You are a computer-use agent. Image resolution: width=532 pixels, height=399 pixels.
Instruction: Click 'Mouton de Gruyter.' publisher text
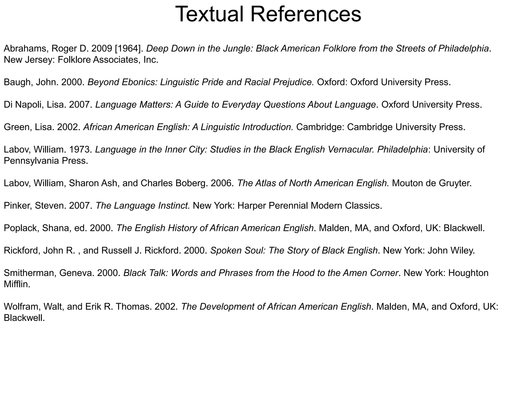[431, 183]
